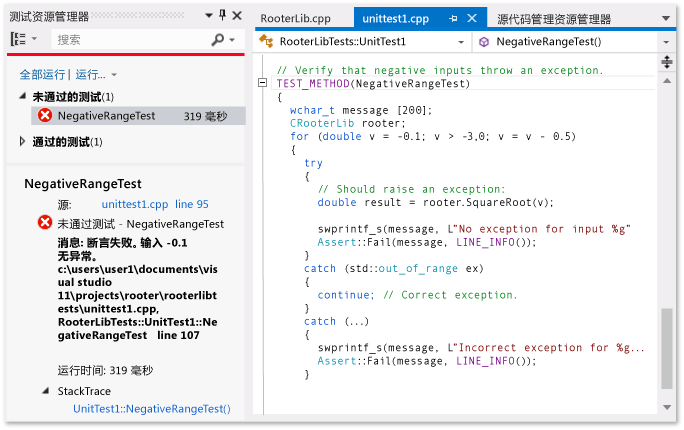This screenshot has height=430, width=684.
Task: Close the unittest1.cpp tab
Action: (470, 18)
